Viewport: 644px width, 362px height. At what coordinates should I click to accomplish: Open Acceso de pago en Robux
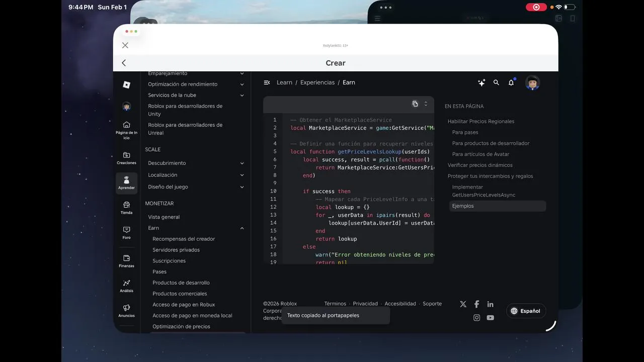tap(184, 305)
